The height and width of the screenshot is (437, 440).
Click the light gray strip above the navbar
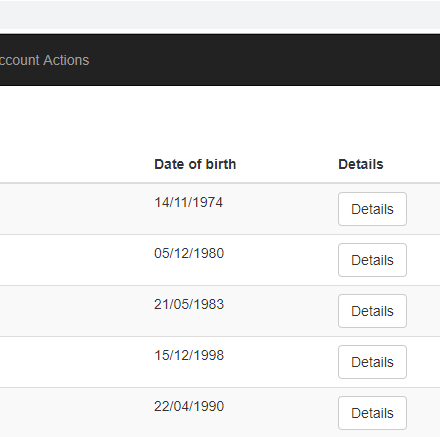pos(220,15)
